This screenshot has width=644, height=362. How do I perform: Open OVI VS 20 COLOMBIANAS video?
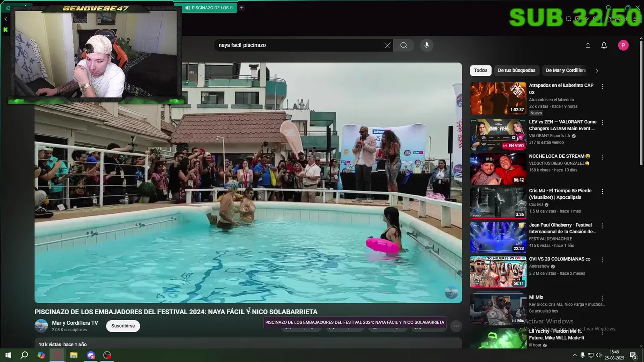click(x=498, y=271)
